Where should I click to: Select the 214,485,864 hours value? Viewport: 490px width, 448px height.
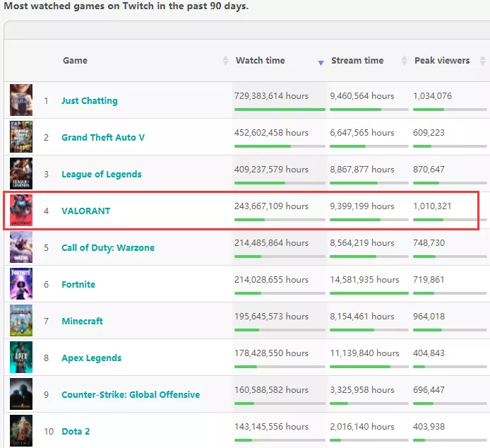coord(271,243)
